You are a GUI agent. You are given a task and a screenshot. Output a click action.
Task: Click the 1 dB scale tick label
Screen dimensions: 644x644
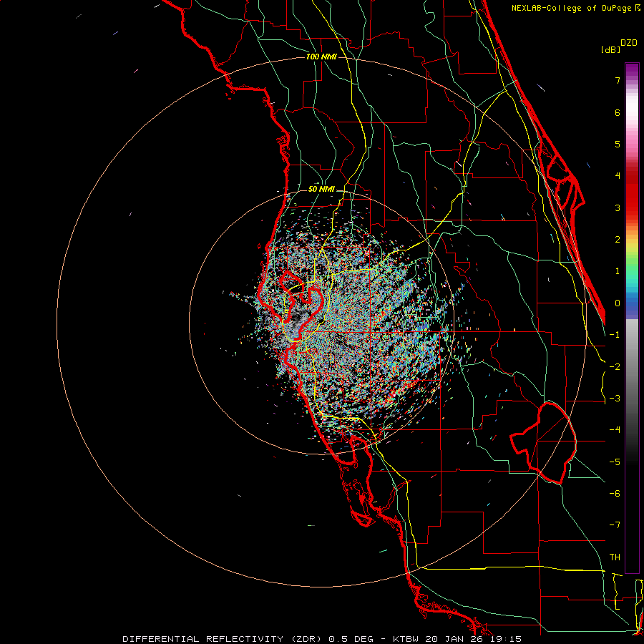pyautogui.click(x=618, y=271)
